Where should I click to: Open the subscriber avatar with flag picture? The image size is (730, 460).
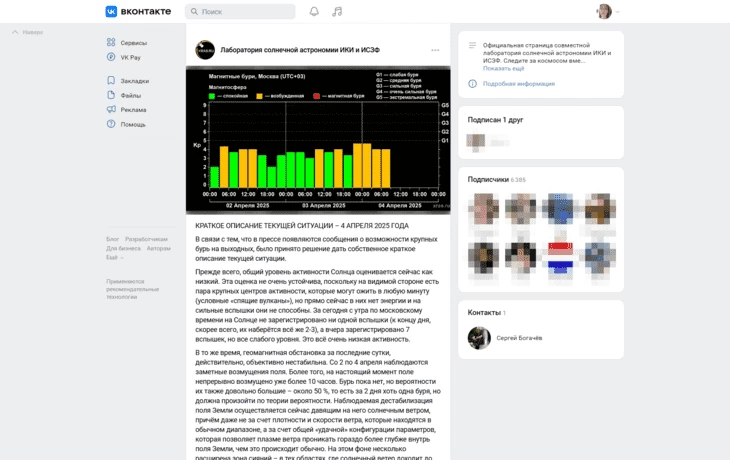click(x=560, y=257)
